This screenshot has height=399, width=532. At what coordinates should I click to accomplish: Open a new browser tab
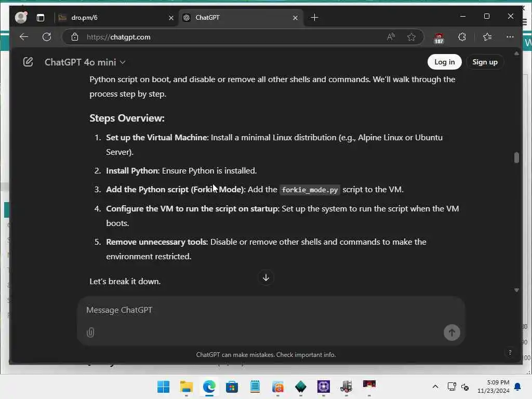tap(314, 17)
